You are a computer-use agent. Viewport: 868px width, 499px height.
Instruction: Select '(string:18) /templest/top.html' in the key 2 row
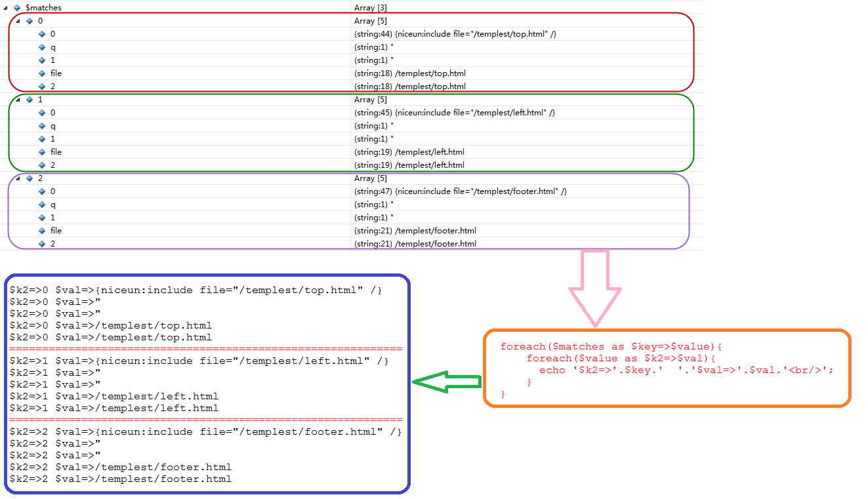coord(410,87)
